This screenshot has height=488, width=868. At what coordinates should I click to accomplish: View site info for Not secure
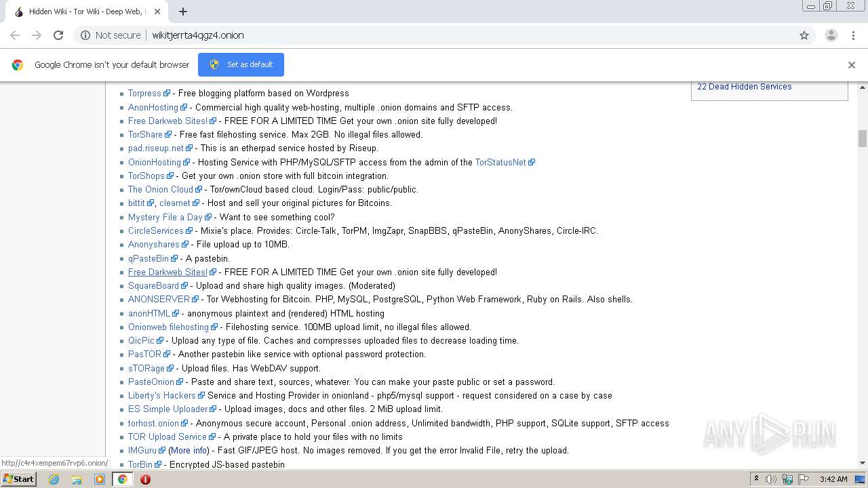111,35
